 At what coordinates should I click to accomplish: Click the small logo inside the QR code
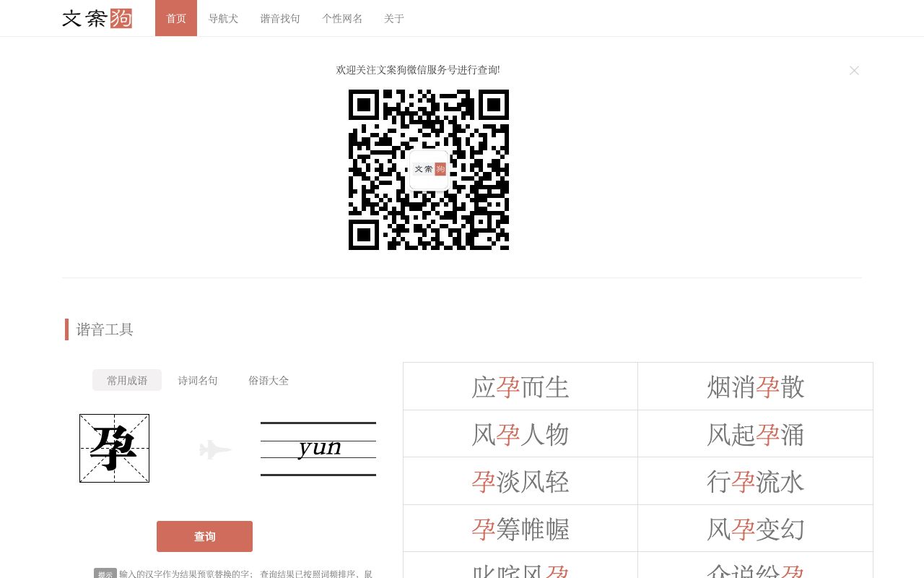point(429,169)
